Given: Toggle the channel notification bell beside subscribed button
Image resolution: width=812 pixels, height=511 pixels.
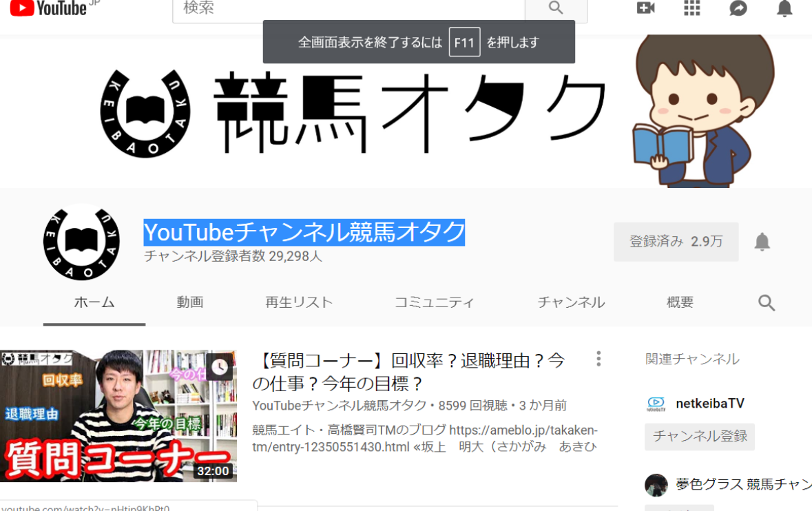Looking at the screenshot, I should click(762, 242).
